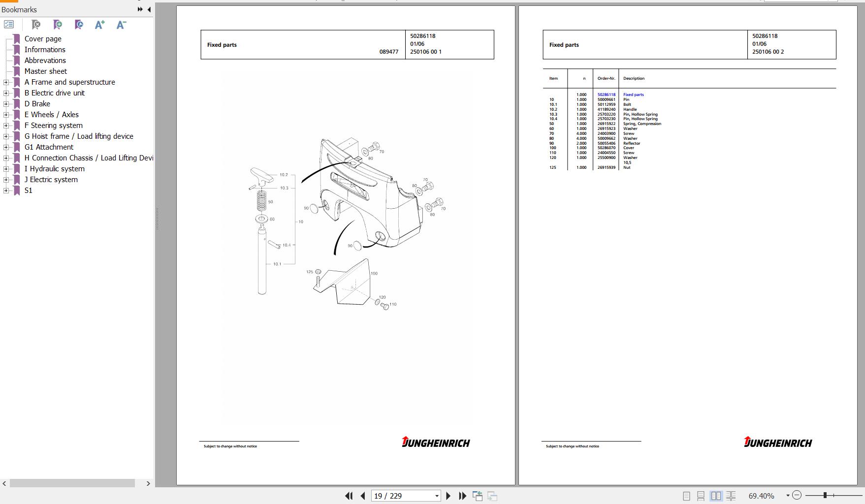Click order number 26915939 for Nut
865x504 pixels.
pyautogui.click(x=607, y=167)
